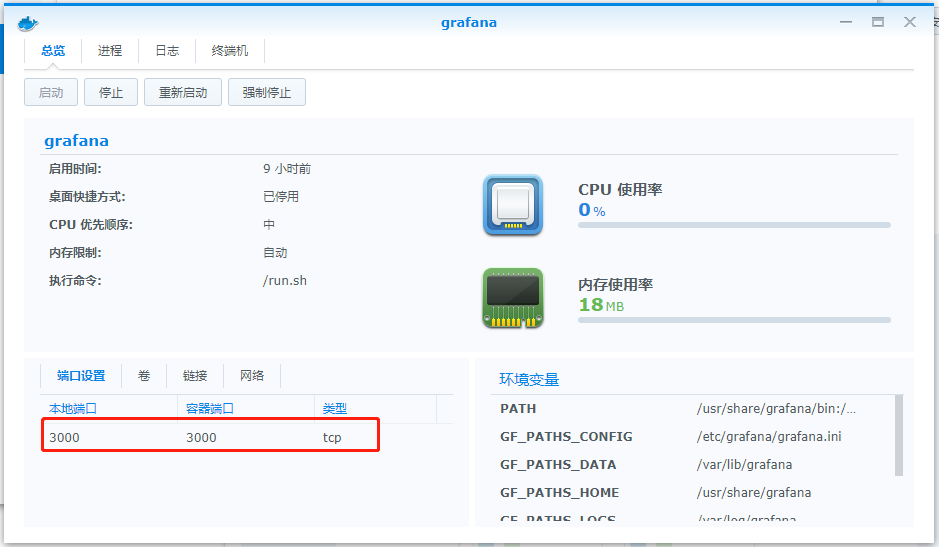Switch to the 总览 tab
This screenshot has height=547, width=939.
(x=53, y=51)
